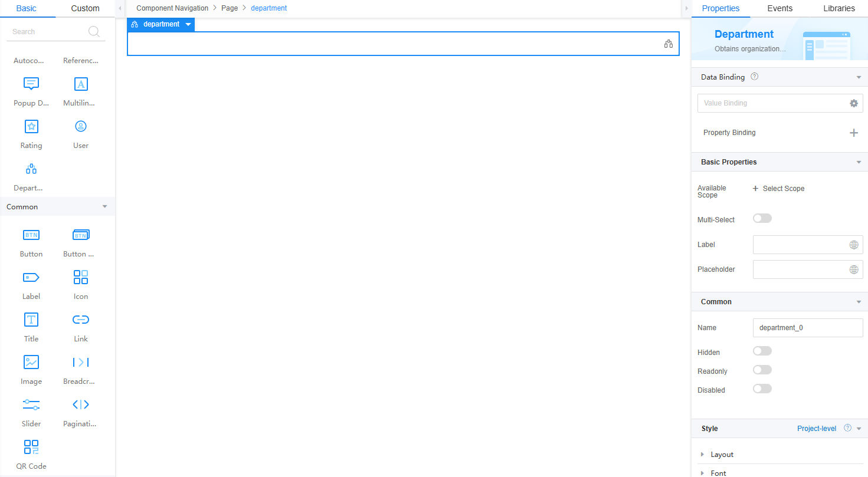Click the Label input field

(808, 245)
